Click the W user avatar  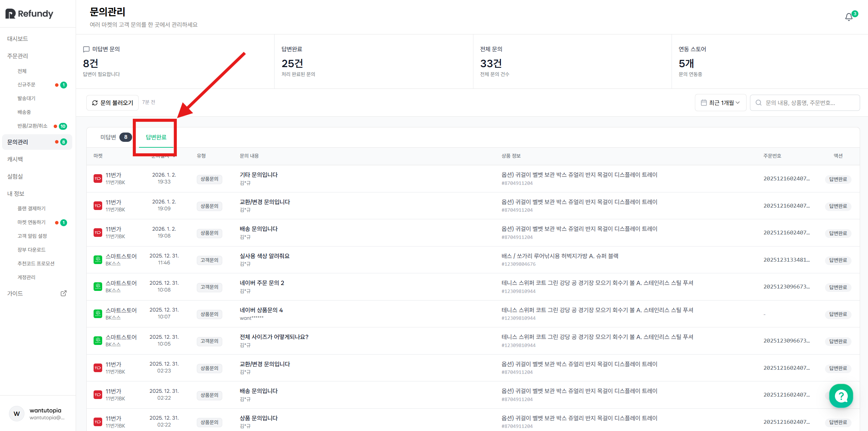[17, 413]
